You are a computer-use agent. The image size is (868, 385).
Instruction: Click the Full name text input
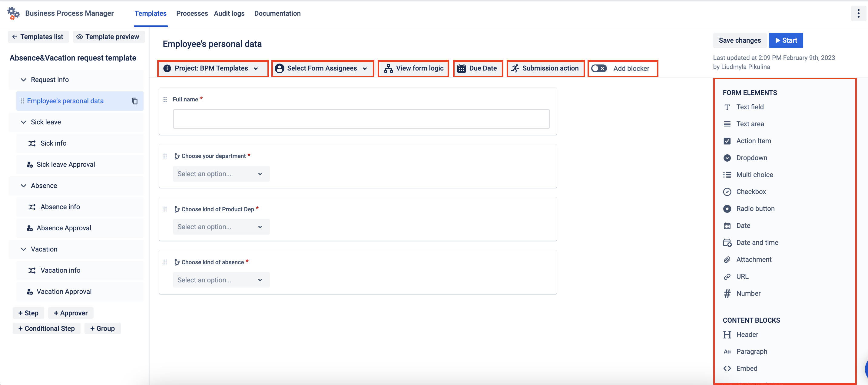[361, 119]
